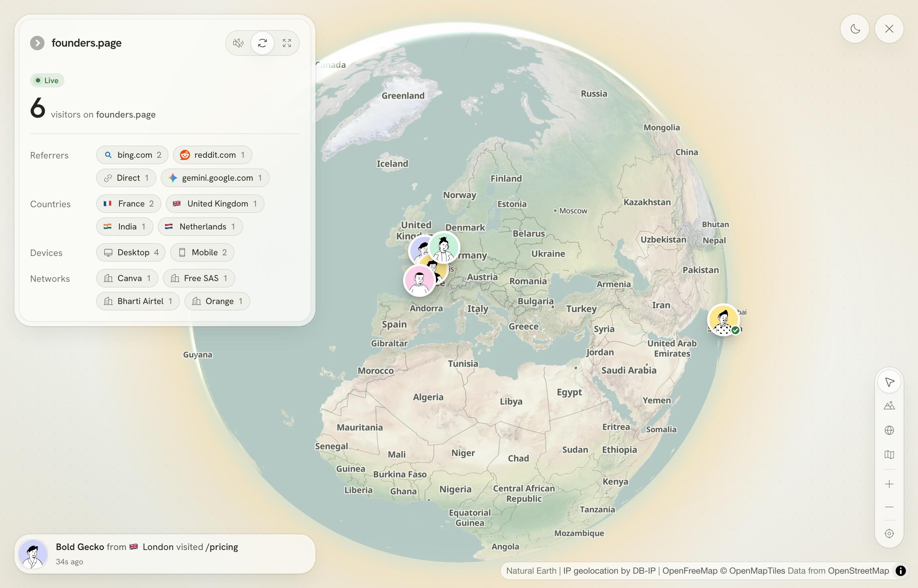Select India country chip

[x=124, y=227]
